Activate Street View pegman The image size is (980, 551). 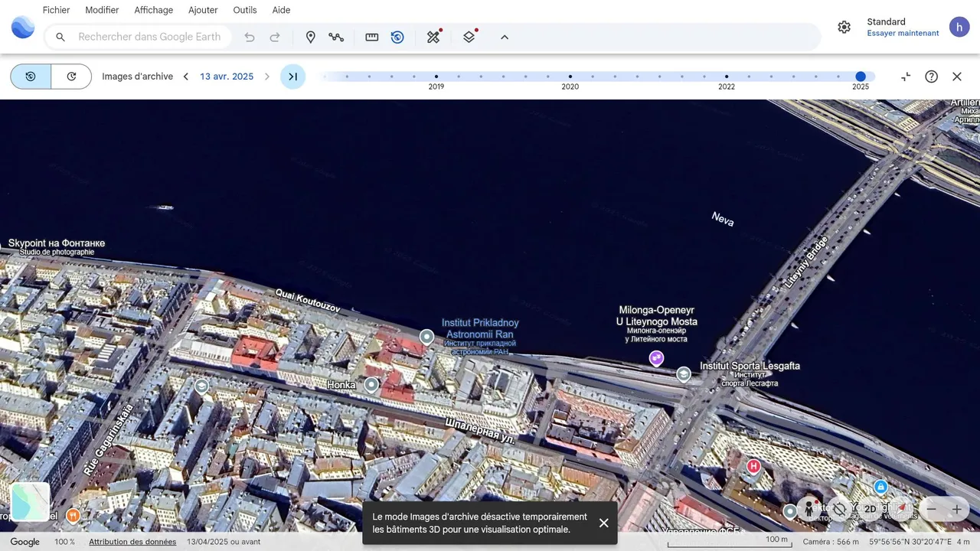809,509
